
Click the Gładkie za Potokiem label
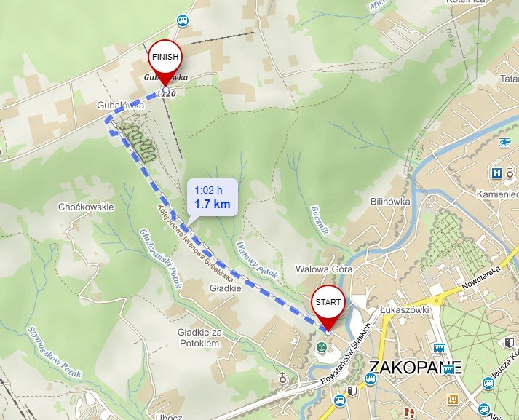(199, 338)
